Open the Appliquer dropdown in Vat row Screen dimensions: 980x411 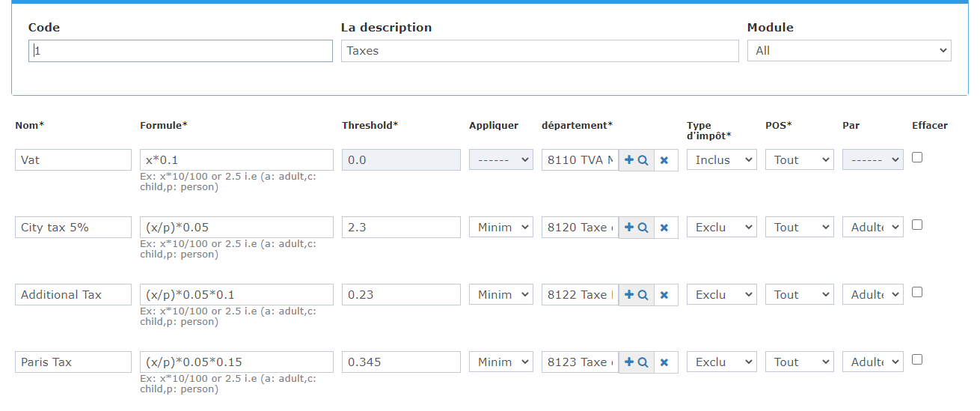501,160
